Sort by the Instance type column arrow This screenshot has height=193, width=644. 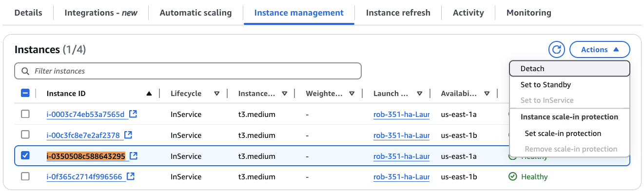[284, 94]
